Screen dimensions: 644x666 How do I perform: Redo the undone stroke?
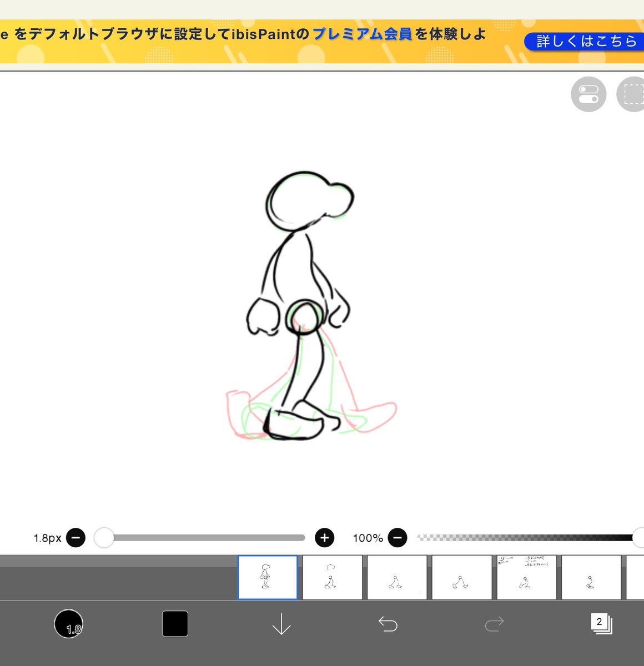pyautogui.click(x=494, y=624)
